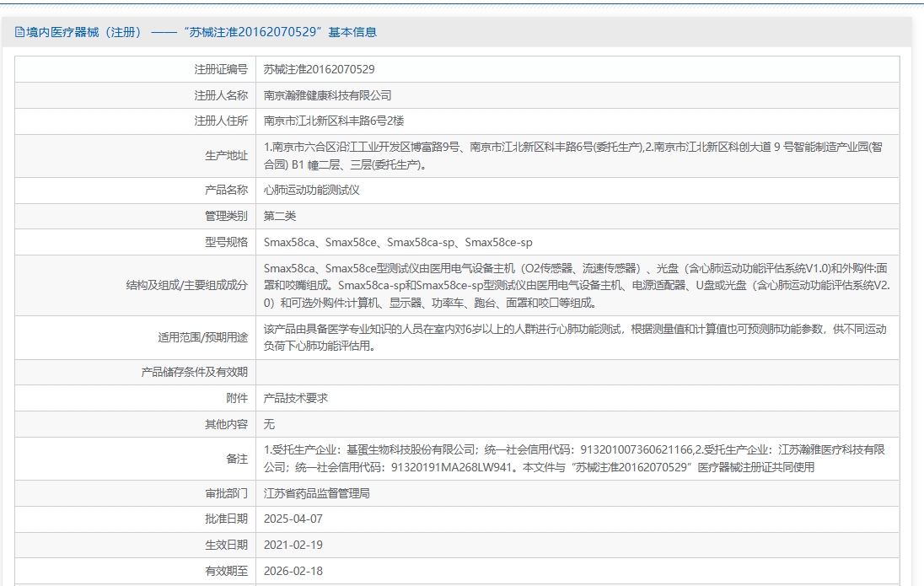Select company name 南京瀚雅健康科技有限公司
924x586 pixels.
328,95
